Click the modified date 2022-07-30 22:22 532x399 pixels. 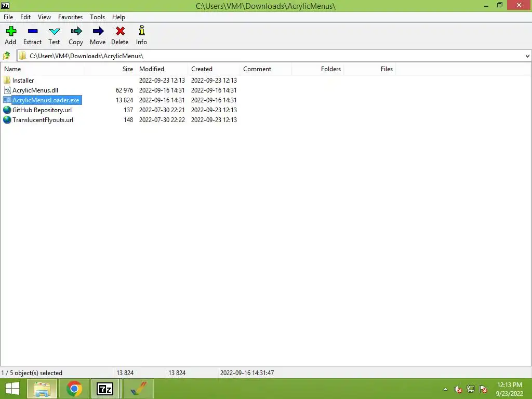tap(162, 120)
